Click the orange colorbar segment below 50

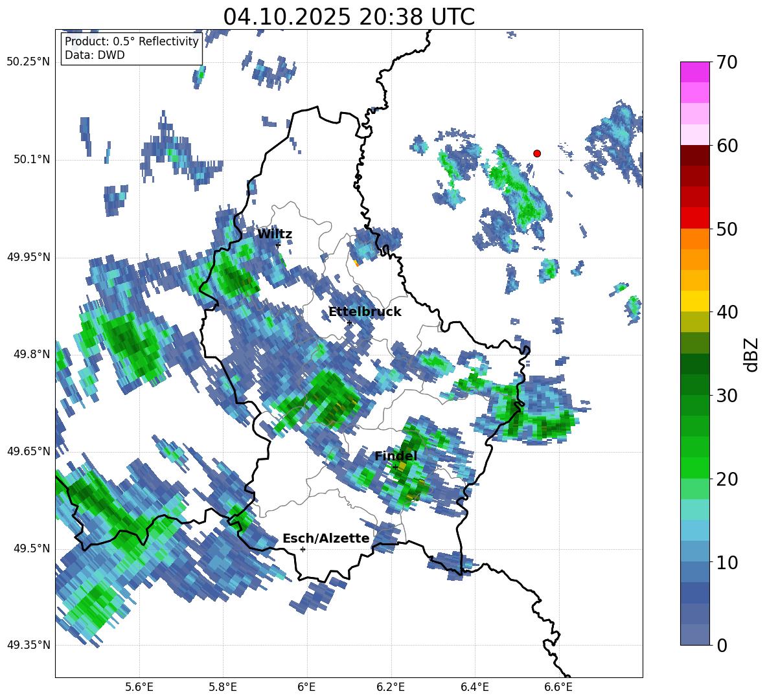(x=694, y=239)
